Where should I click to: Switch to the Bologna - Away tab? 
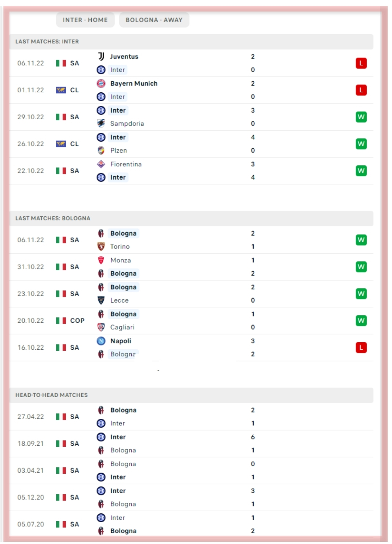(154, 20)
